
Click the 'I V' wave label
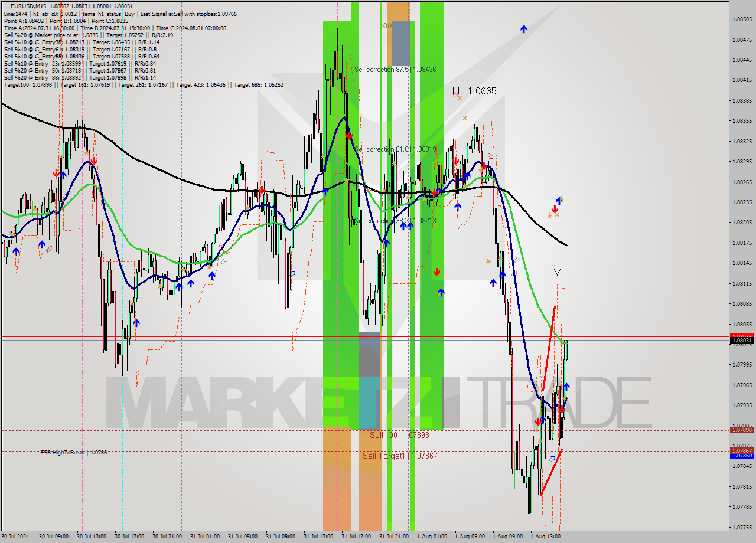coord(555,272)
